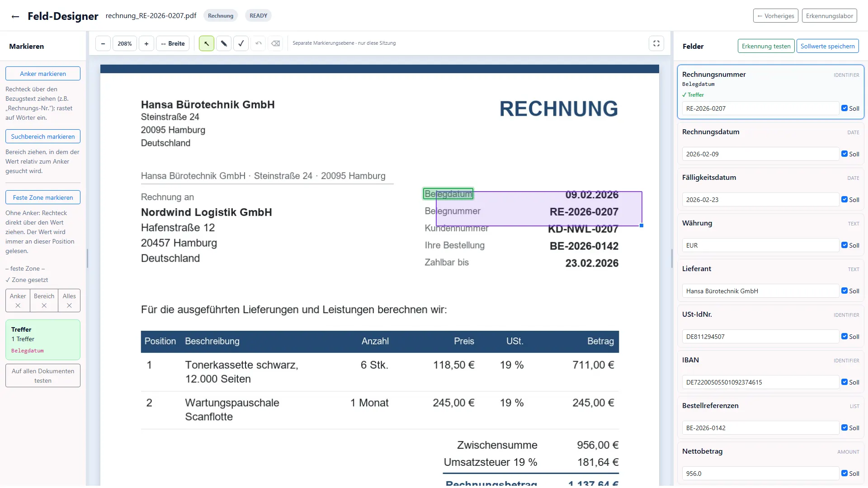
Task: Click the blue resize handle of purple zone
Action: coord(642,225)
